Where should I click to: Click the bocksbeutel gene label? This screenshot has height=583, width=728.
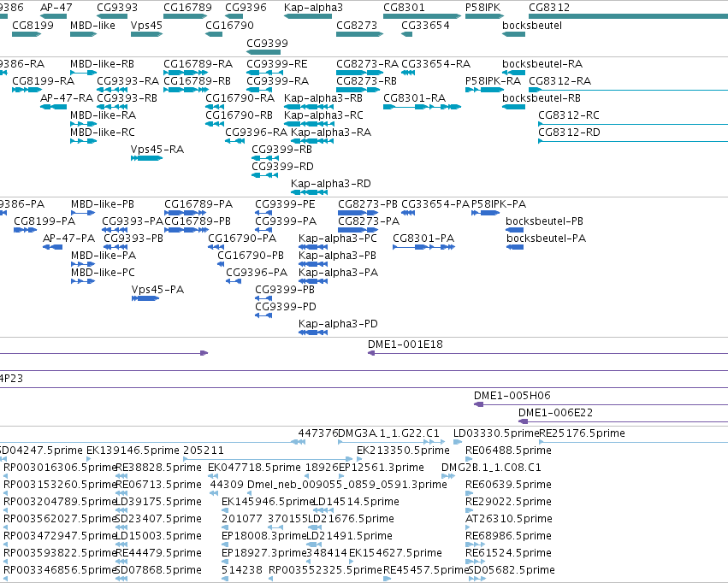pos(532,26)
